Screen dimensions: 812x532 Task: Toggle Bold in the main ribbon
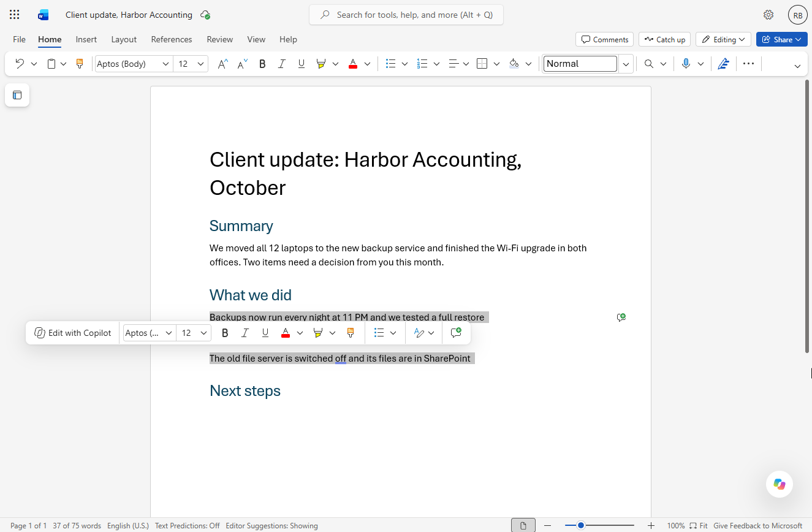(262, 64)
